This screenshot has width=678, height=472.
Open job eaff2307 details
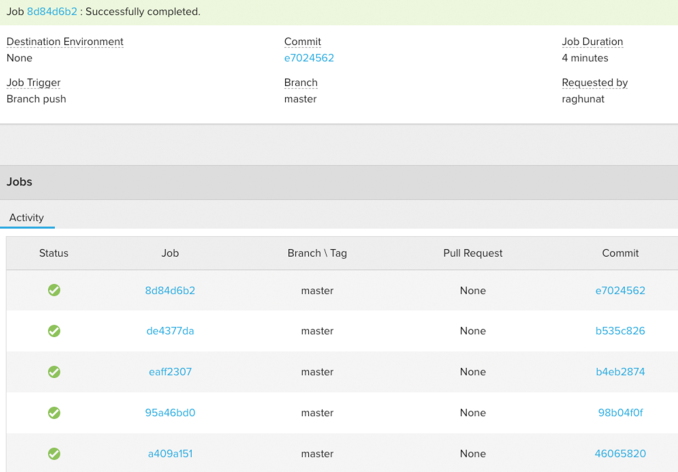click(x=170, y=372)
